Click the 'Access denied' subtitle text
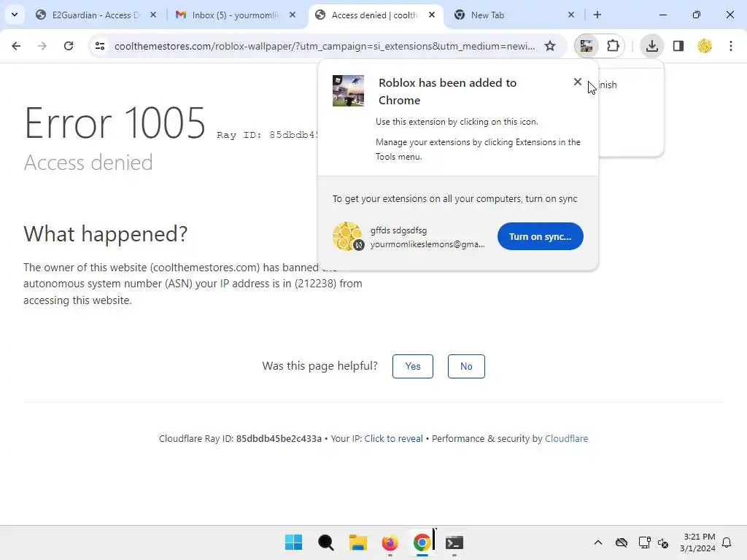This screenshot has height=560, width=747. (x=88, y=163)
